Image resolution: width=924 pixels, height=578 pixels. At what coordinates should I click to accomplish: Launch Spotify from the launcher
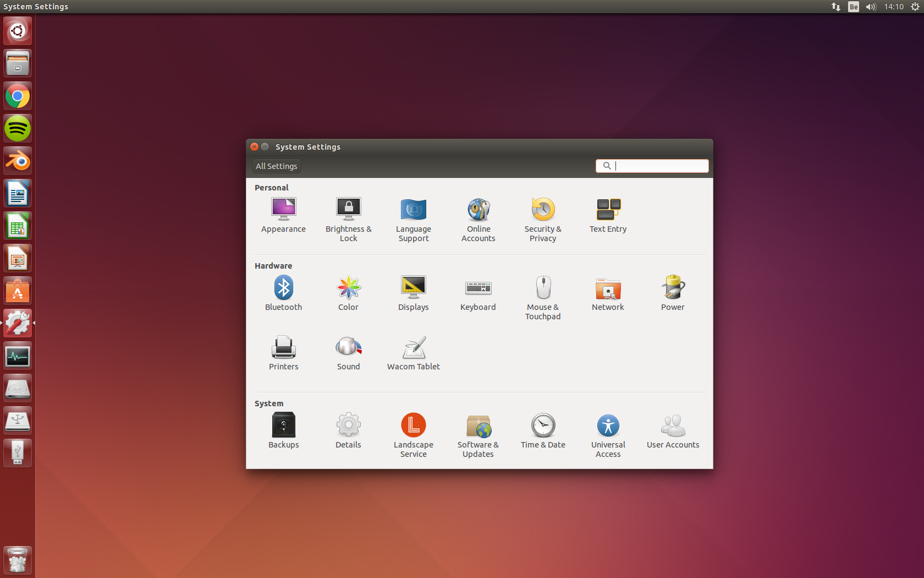pos(18,128)
